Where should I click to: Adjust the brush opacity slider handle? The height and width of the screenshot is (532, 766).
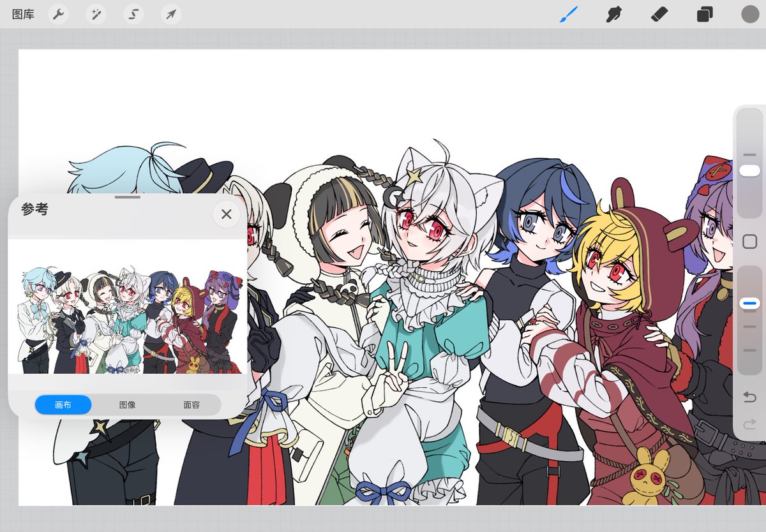pos(749,304)
